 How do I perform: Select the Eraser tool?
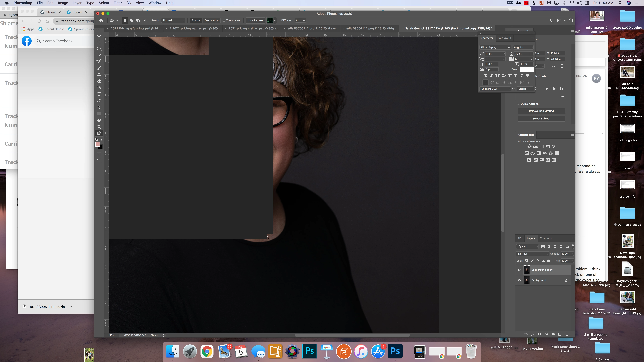99,81
